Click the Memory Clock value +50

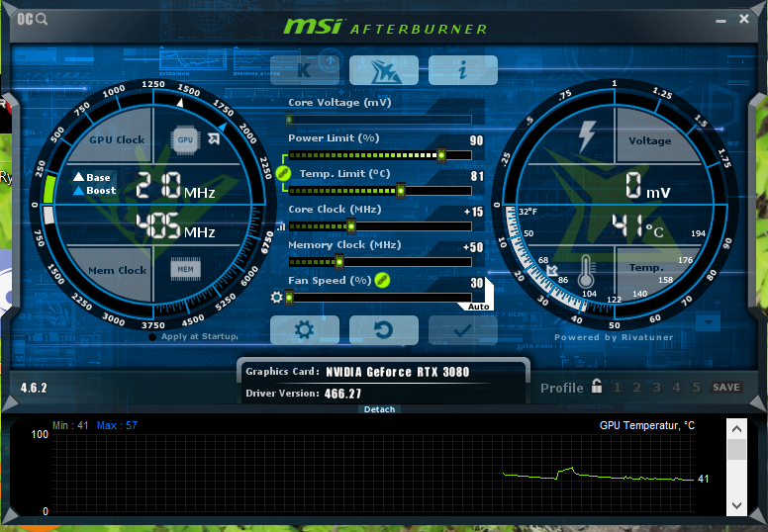(x=474, y=247)
